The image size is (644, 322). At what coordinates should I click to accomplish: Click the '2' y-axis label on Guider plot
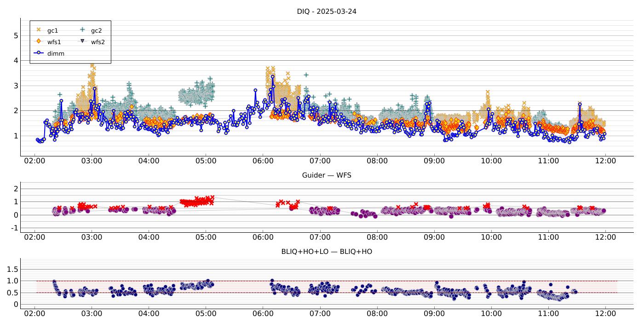click(x=16, y=189)
